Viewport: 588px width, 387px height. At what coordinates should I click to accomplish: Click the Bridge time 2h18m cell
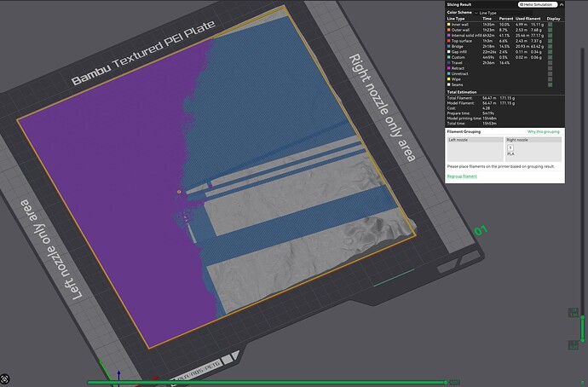(487, 47)
